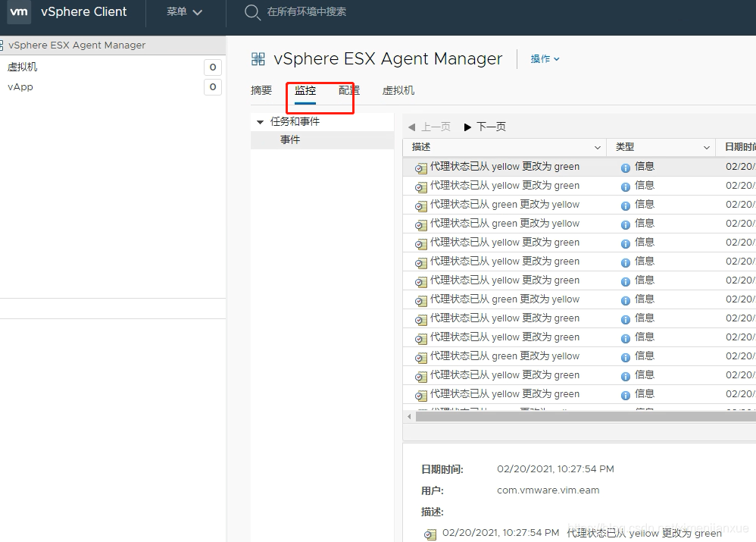
Task: Click event icon in fourth table row
Action: point(421,225)
